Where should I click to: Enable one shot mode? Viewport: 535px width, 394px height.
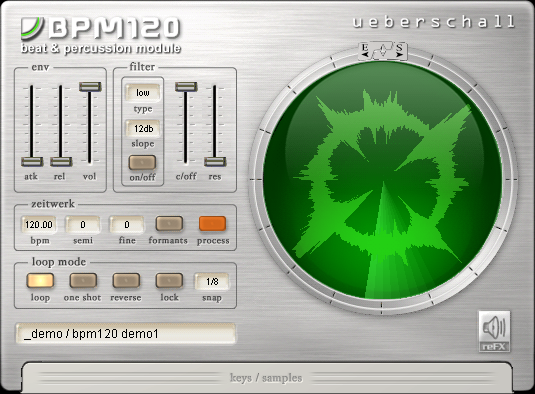[83, 281]
